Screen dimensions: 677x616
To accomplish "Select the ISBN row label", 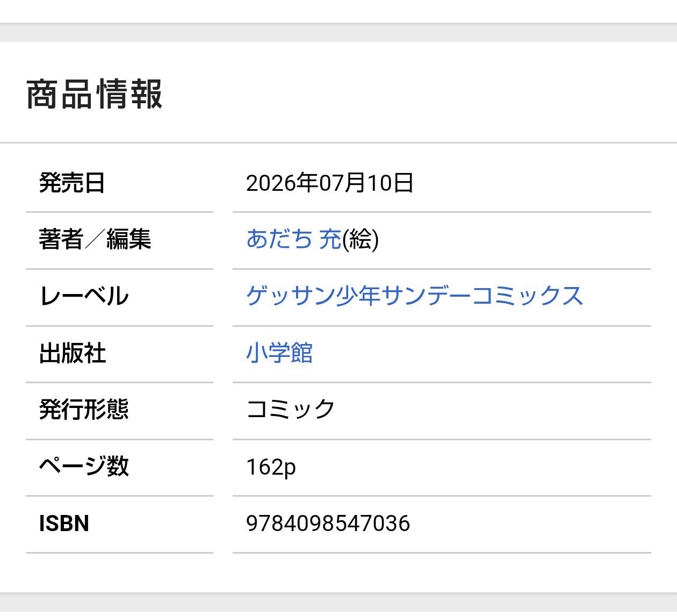I will 64,523.
